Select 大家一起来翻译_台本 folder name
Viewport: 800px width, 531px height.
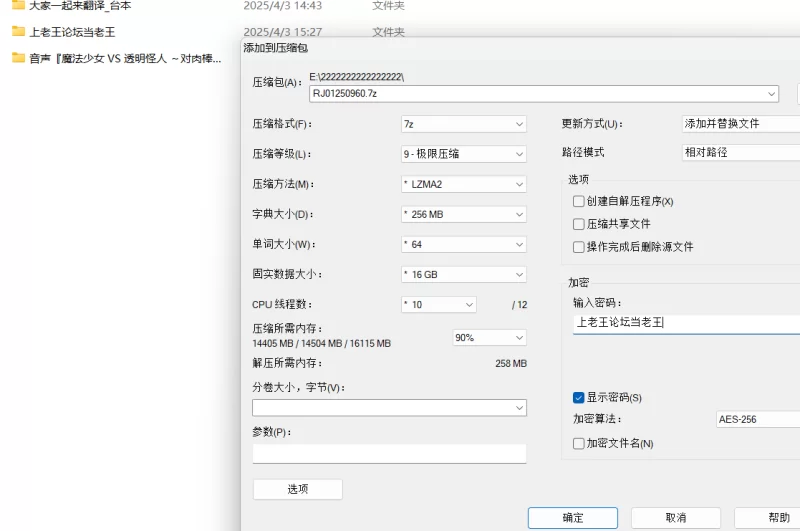click(x=80, y=6)
